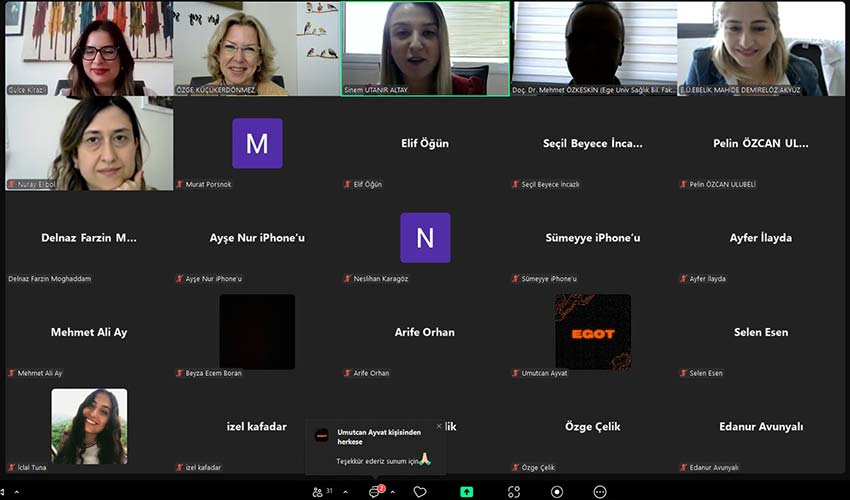Click the centered name "Ayfer İlayda"
850x500 pixels.
tap(761, 238)
